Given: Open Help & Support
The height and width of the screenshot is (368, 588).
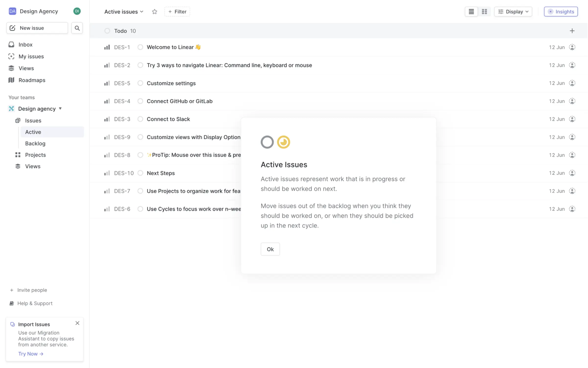Looking at the screenshot, I should coord(31,304).
